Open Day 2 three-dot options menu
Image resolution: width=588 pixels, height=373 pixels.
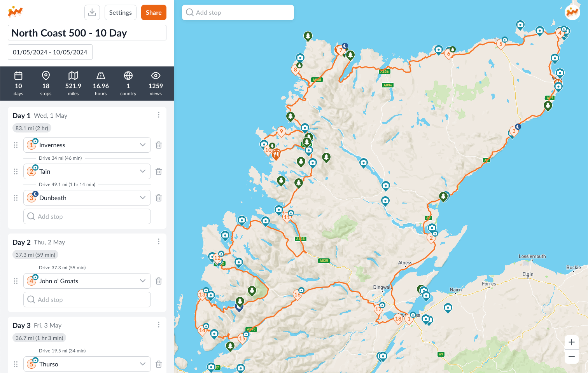[x=159, y=242]
